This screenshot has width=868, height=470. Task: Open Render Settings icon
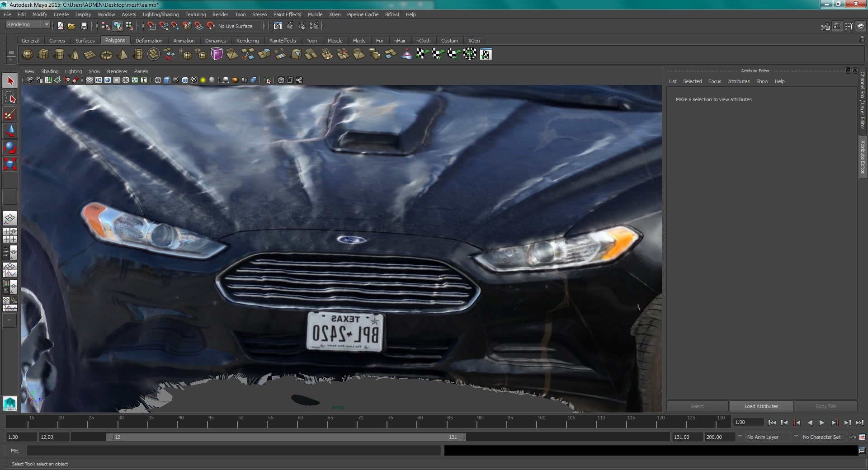click(314, 26)
